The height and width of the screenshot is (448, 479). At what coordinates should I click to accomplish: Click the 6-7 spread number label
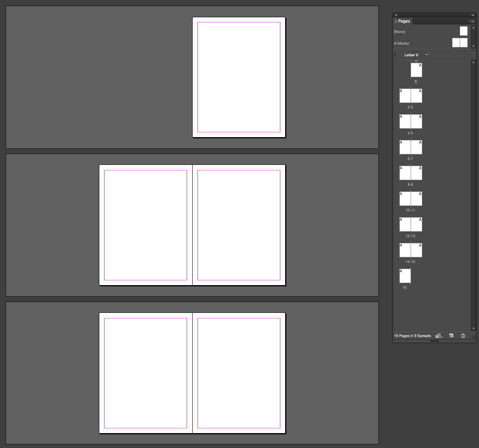coord(410,159)
